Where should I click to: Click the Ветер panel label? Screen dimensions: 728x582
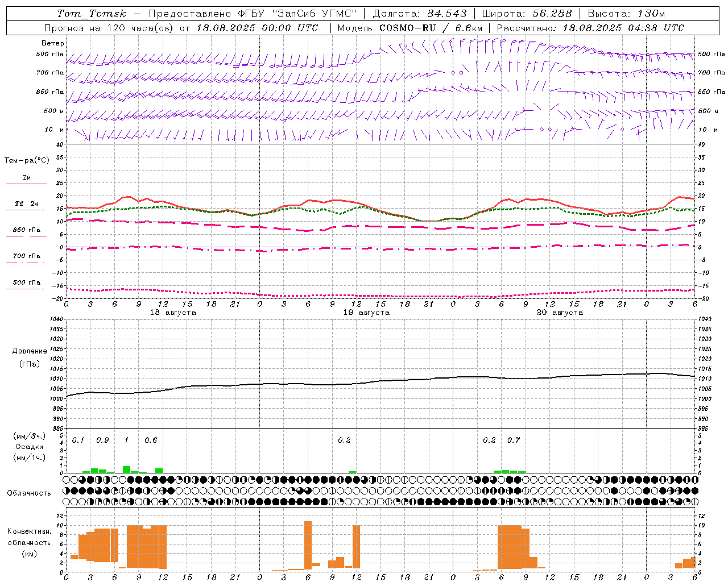tap(53, 43)
